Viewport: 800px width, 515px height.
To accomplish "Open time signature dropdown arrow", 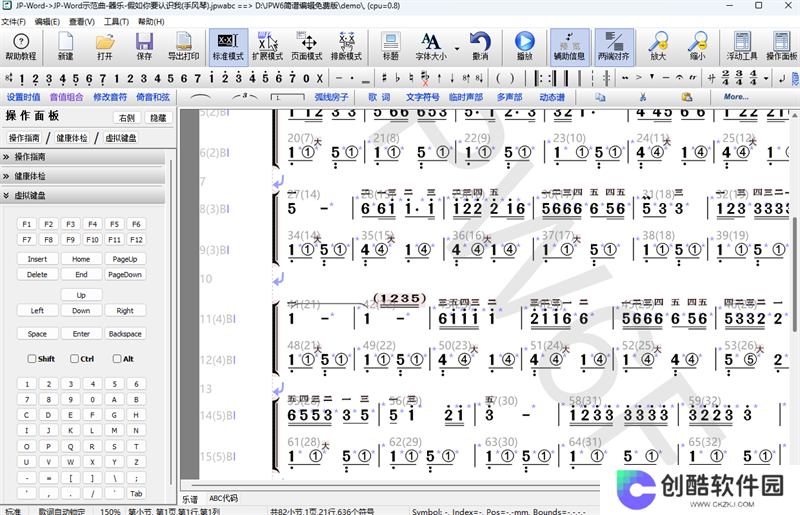I will (766, 79).
